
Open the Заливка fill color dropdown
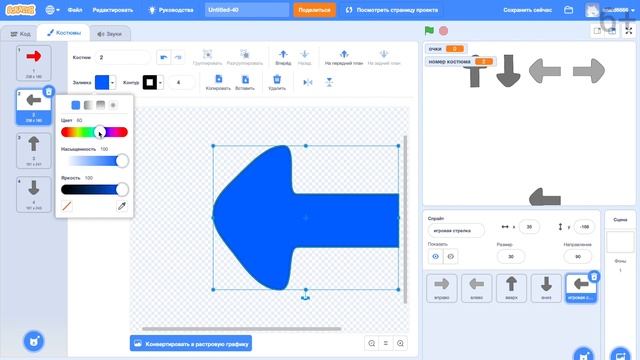coord(105,82)
